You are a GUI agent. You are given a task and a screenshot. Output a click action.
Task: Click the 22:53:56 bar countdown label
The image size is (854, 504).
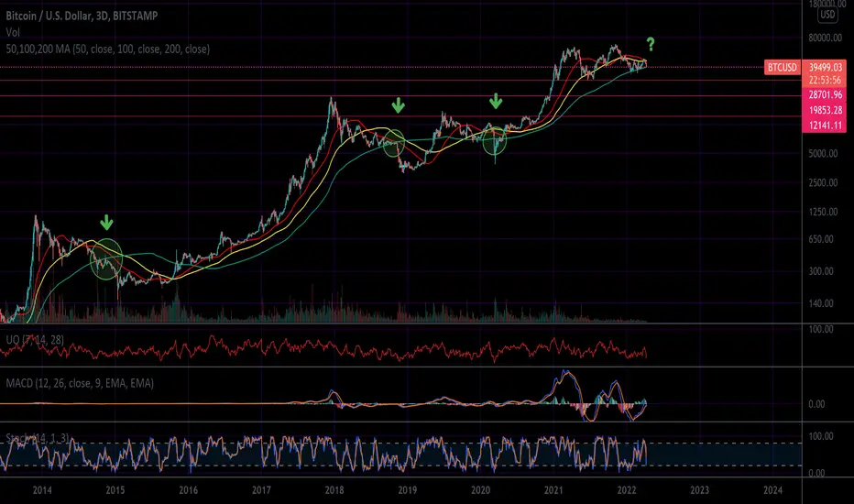825,80
